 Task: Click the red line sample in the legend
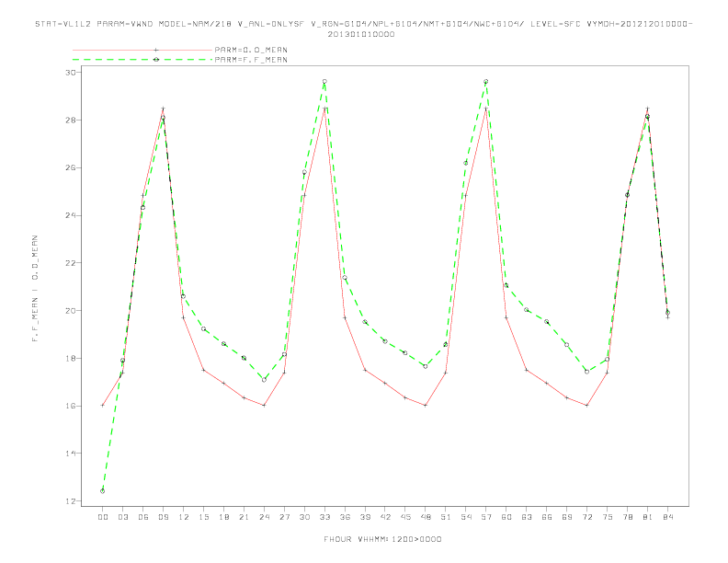142,50
